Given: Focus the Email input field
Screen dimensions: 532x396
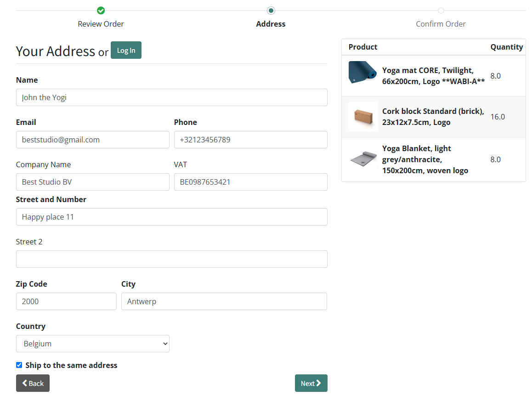Looking at the screenshot, I should pos(92,140).
